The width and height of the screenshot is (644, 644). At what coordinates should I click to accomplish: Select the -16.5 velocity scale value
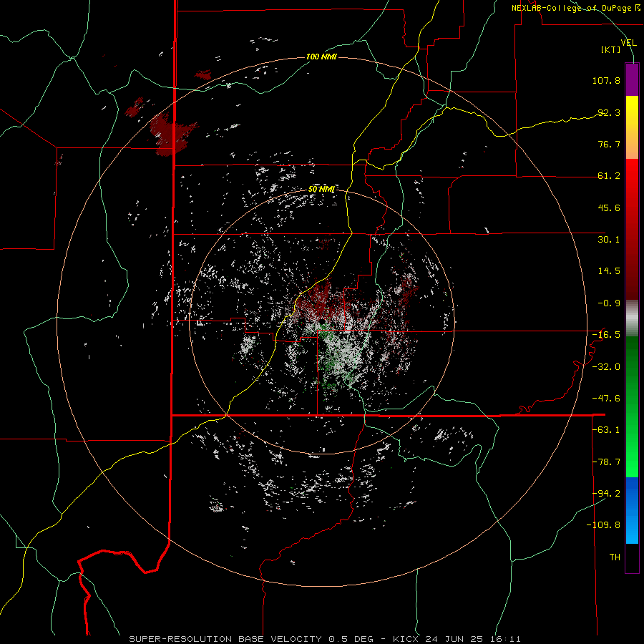[x=606, y=335]
